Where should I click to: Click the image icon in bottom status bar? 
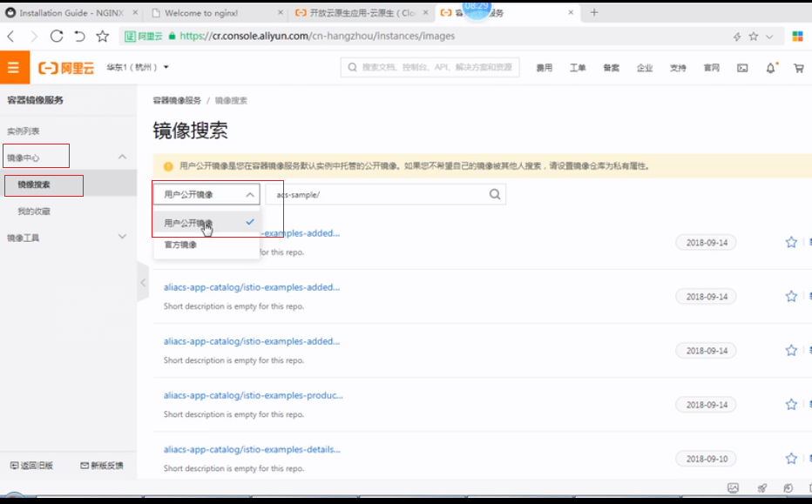tap(733, 488)
